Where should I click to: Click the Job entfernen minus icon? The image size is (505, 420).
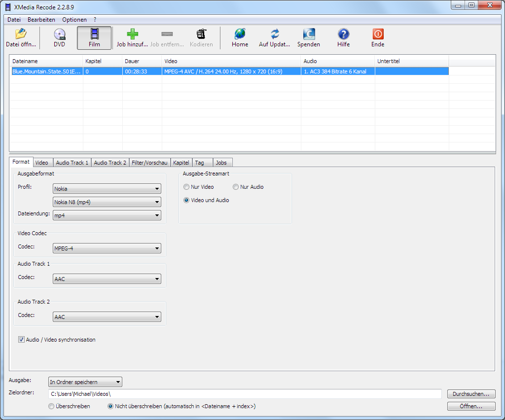pos(167,34)
